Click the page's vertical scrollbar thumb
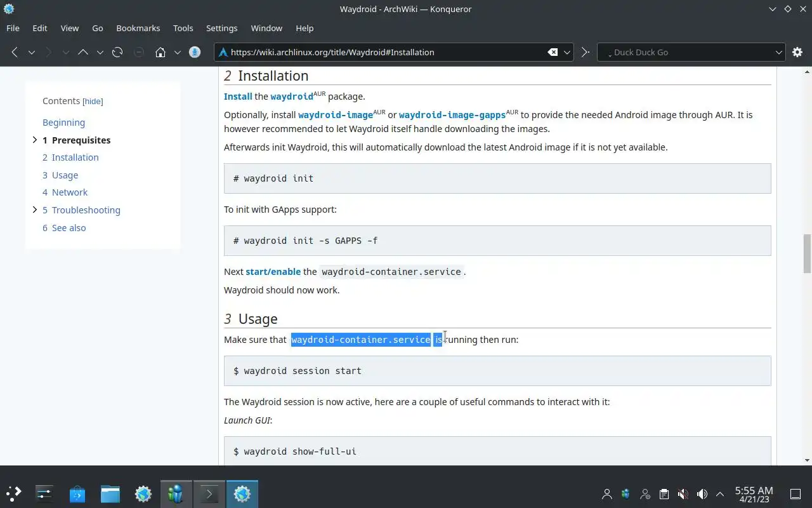 pyautogui.click(x=807, y=253)
